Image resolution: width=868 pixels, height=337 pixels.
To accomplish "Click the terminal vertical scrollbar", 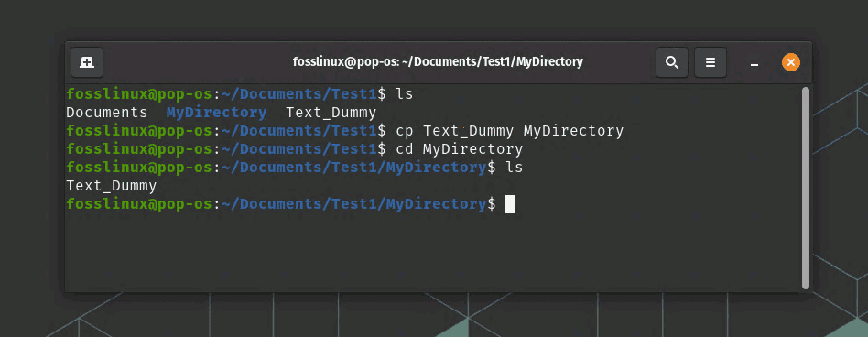I will 806,188.
